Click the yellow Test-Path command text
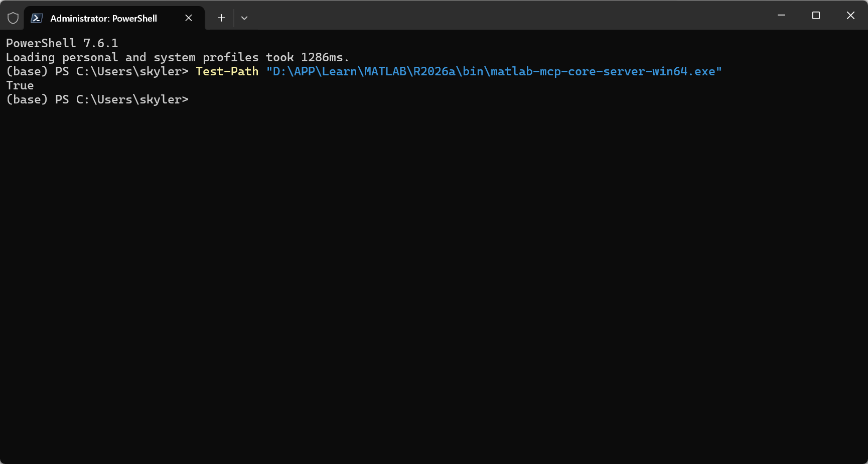Image resolution: width=868 pixels, height=464 pixels. (227, 71)
